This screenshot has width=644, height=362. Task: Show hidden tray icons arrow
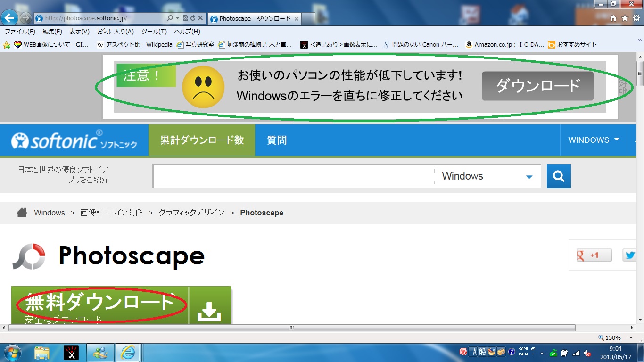(x=542, y=353)
